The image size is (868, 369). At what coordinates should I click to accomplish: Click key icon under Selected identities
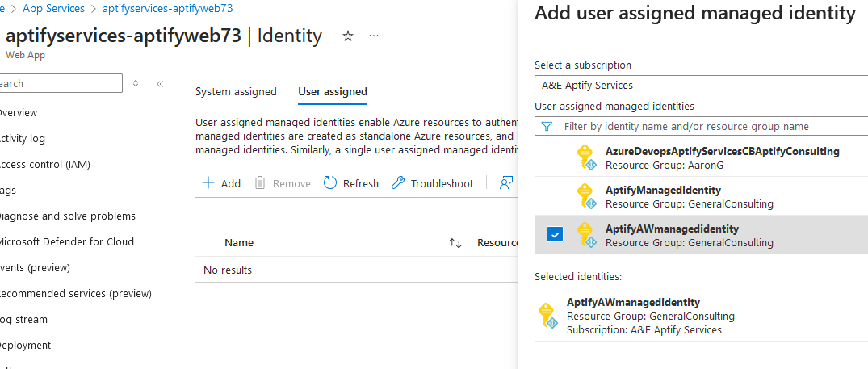click(x=548, y=316)
